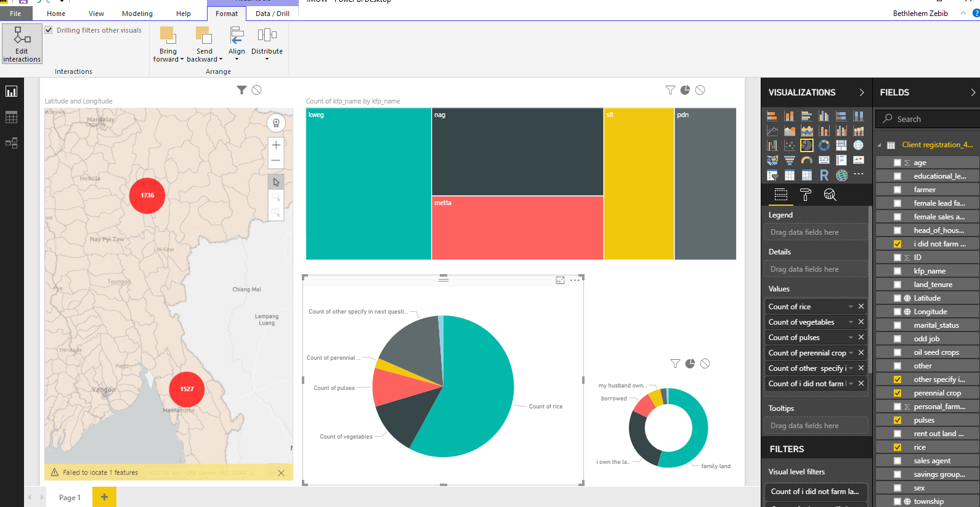The image size is (980, 507).
Task: Open the Fields well pane icon
Action: (x=781, y=195)
